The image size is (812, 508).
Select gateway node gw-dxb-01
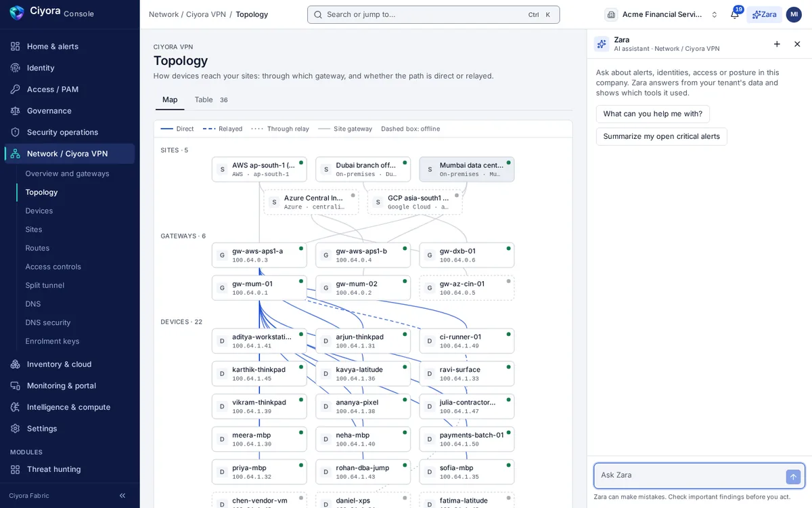point(467,255)
